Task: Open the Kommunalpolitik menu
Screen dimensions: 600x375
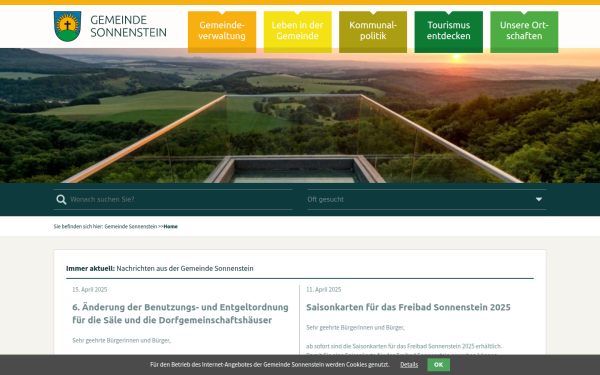Action: (373, 32)
